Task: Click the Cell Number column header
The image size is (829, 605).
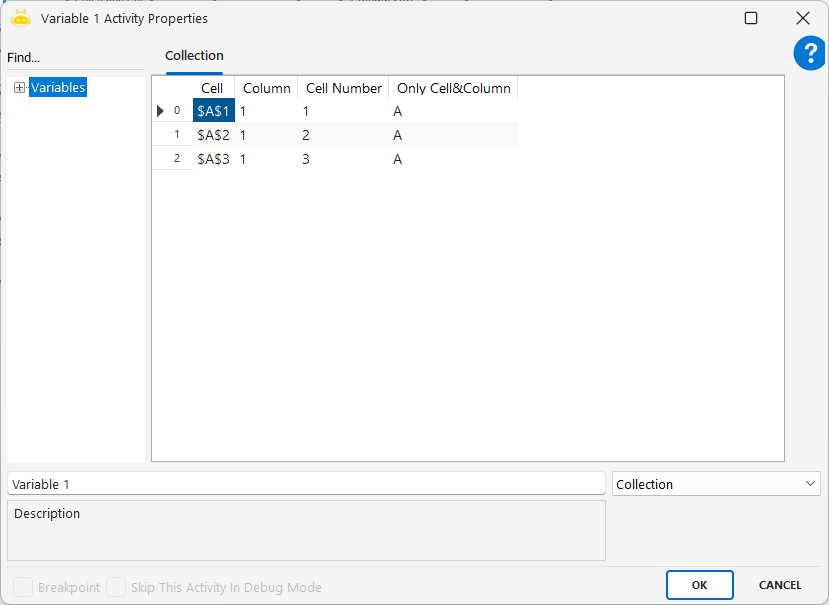Action: (x=344, y=88)
